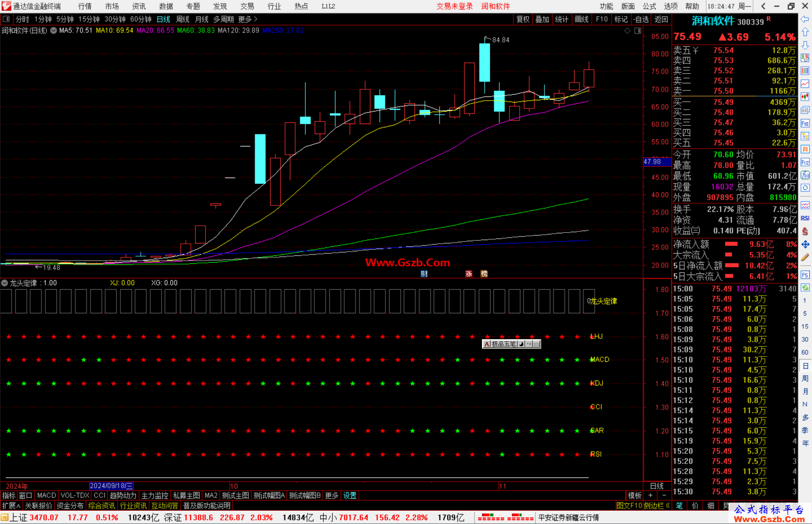Select the pencil drawing tool icon
The height and width of the screenshot is (524, 812).
pos(805,258)
